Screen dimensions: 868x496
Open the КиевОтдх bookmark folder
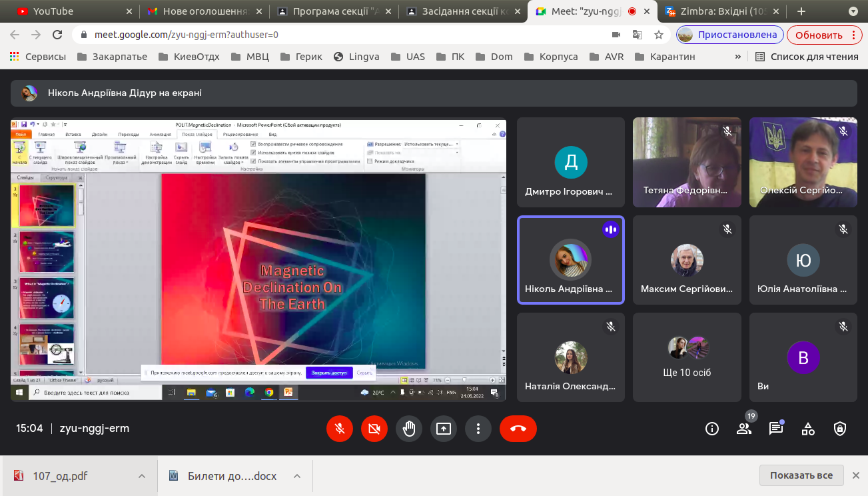(189, 57)
